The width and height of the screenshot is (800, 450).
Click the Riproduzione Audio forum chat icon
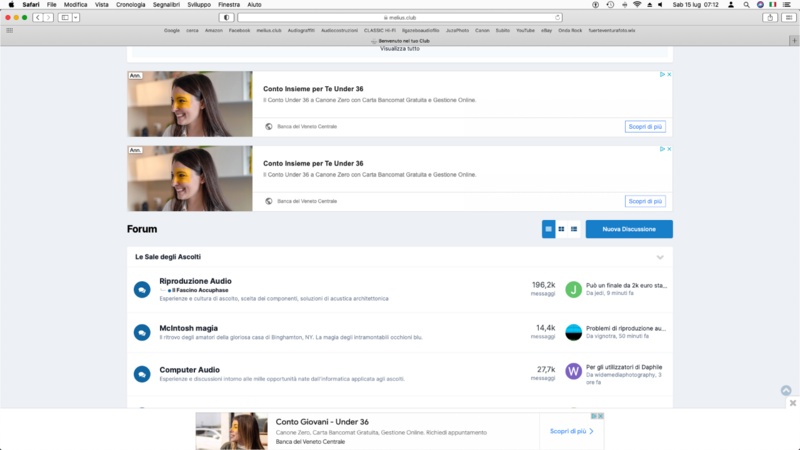coord(142,290)
